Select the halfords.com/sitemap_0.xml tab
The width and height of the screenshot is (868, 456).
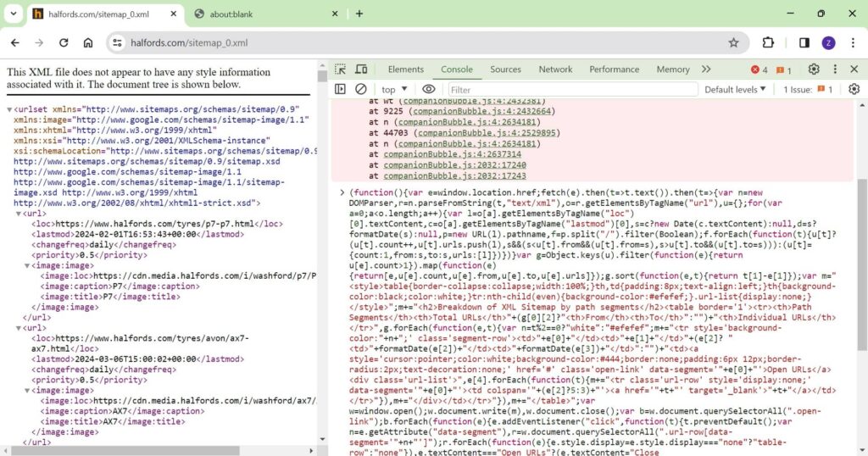click(x=105, y=14)
